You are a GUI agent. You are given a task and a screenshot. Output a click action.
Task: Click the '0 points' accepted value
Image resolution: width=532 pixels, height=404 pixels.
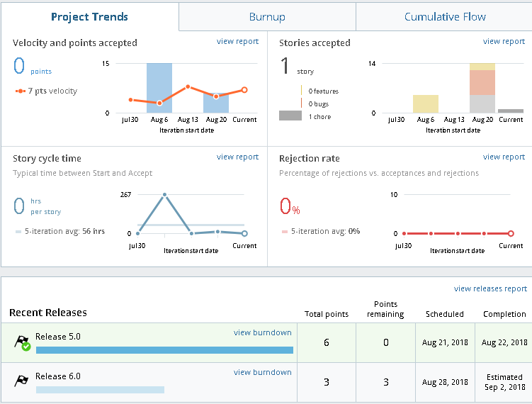(x=33, y=66)
